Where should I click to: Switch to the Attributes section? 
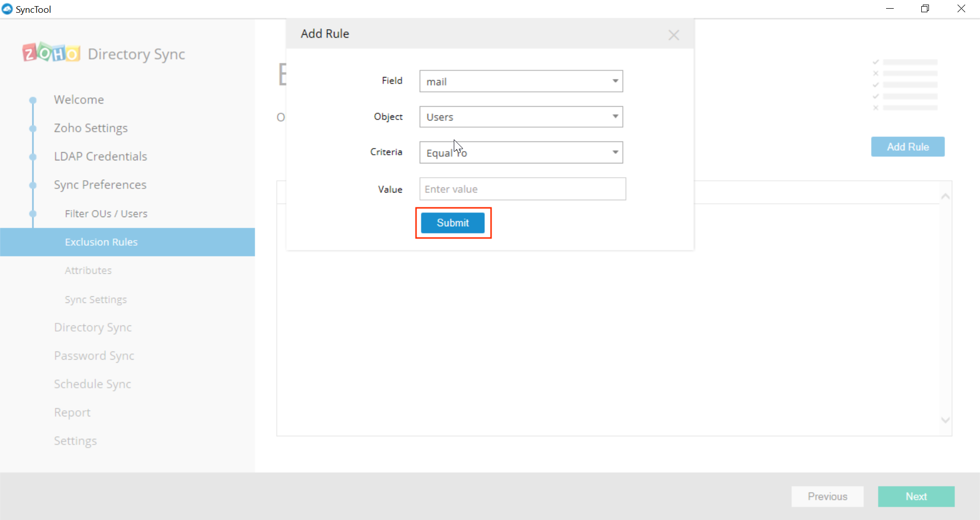pos(88,270)
